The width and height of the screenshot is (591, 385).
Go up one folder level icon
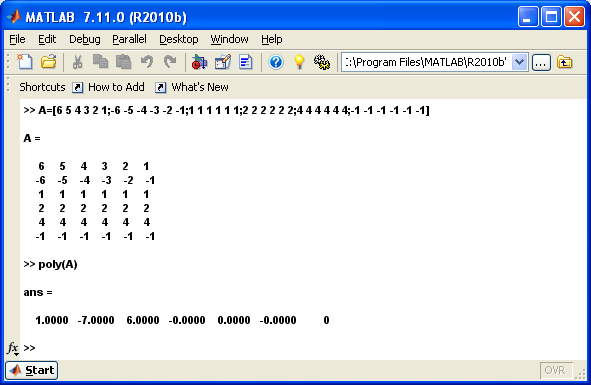pos(564,62)
